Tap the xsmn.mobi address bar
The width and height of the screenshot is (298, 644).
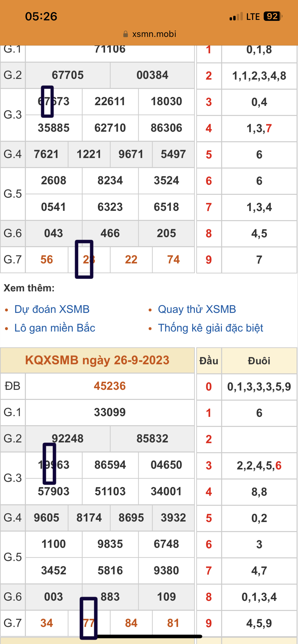tap(154, 34)
